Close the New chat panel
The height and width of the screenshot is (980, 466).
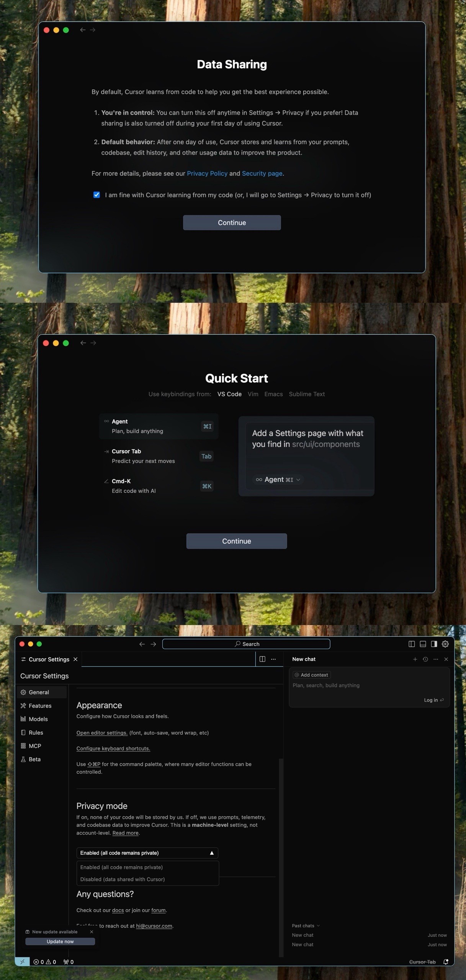coord(446,659)
